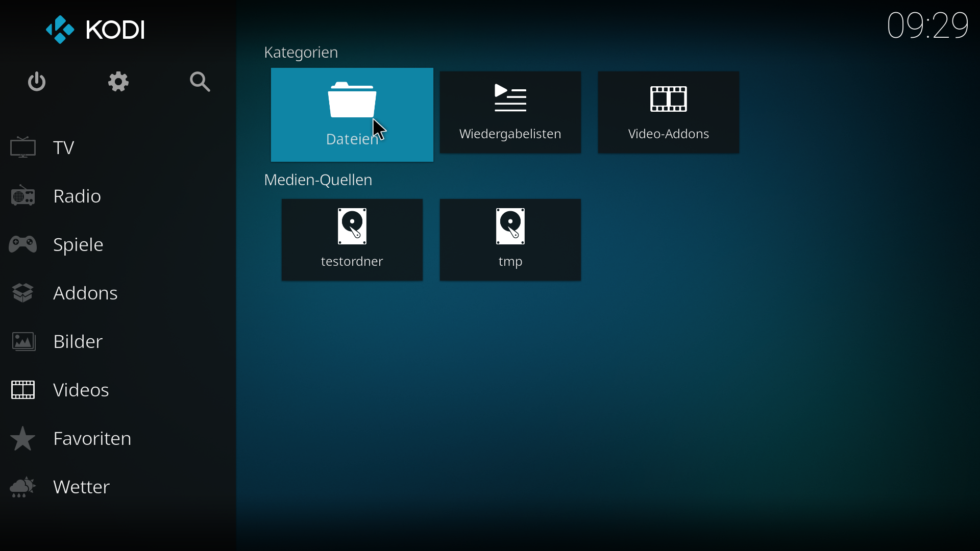Click the Radio device icon in sidebar
Screen dimensions: 980x551
pos(23,196)
